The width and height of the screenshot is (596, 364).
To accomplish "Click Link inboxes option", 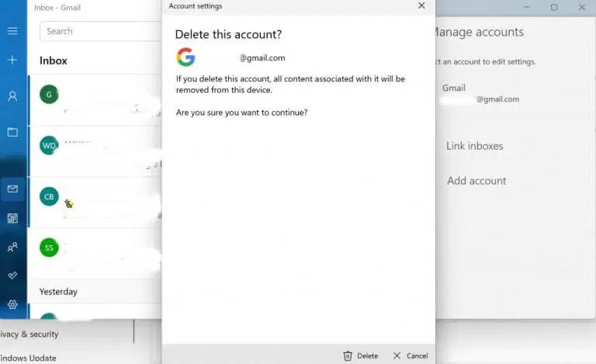I will (x=474, y=146).
